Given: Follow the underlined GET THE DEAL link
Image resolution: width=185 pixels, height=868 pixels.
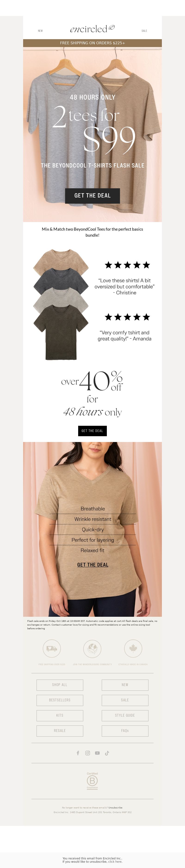Looking at the screenshot, I should [x=93, y=565].
